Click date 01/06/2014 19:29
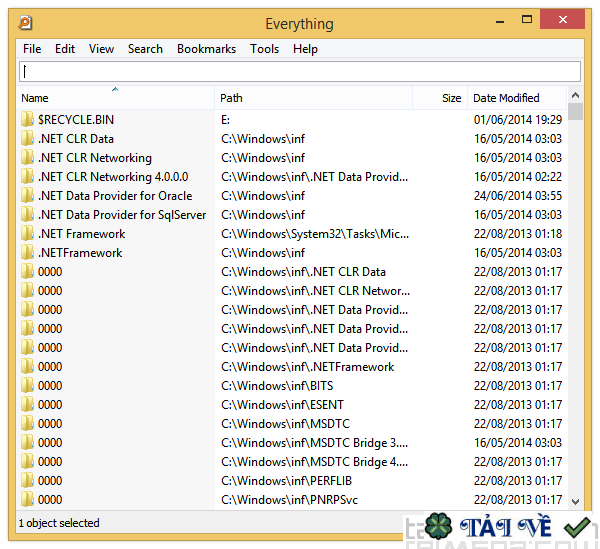Screen dimensions: 600x549 coord(518,119)
